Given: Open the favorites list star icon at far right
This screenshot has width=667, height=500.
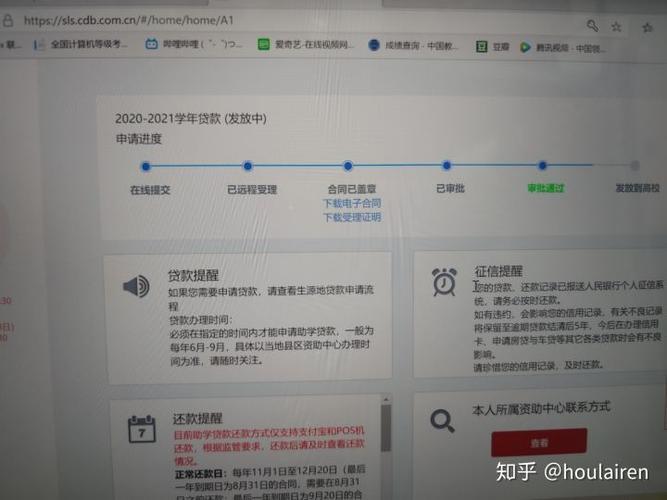Looking at the screenshot, I should (647, 28).
